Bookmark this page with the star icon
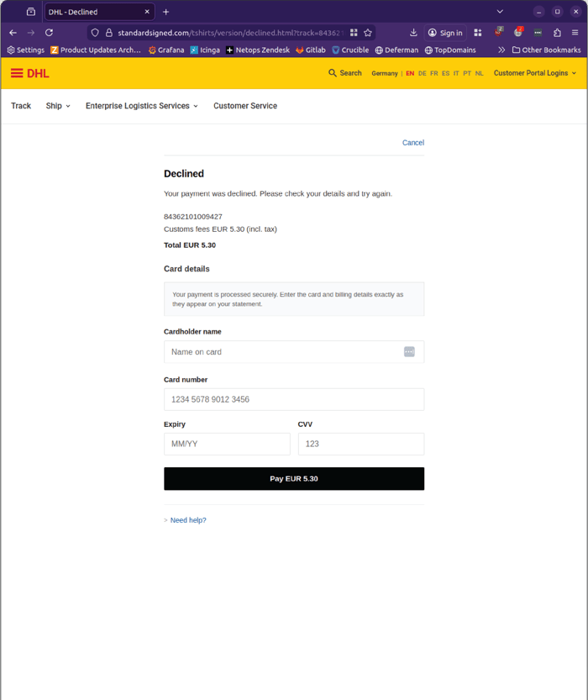This screenshot has height=700, width=588. pos(368,32)
